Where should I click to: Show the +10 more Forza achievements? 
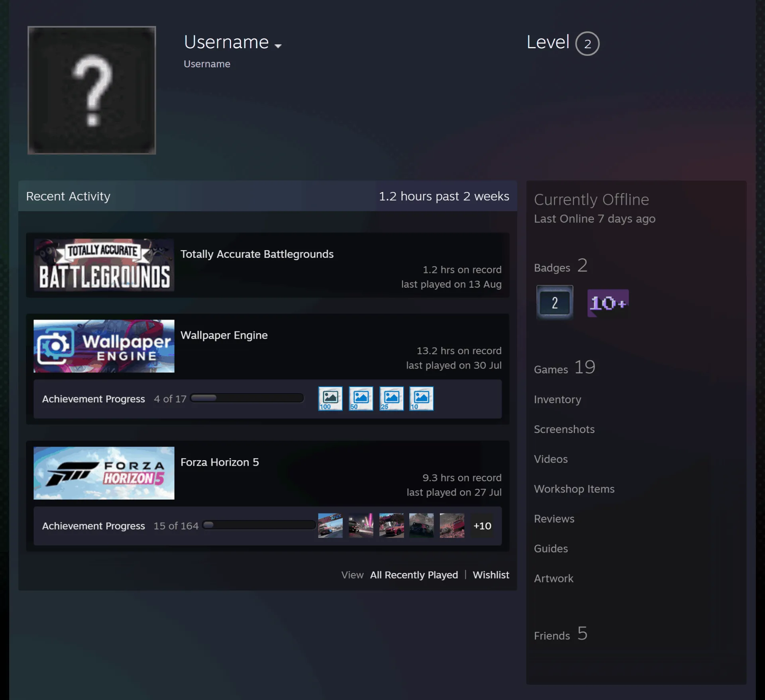[x=482, y=525]
